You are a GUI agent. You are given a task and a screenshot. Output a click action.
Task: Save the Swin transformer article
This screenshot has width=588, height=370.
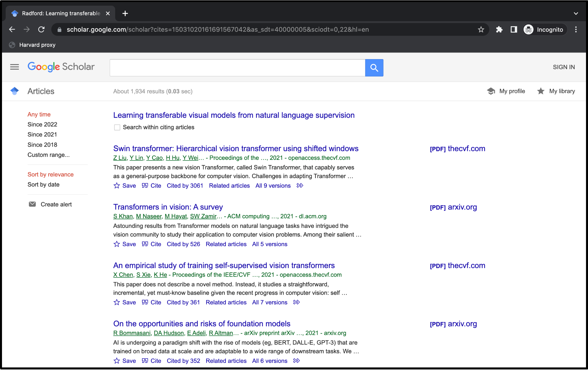click(125, 186)
